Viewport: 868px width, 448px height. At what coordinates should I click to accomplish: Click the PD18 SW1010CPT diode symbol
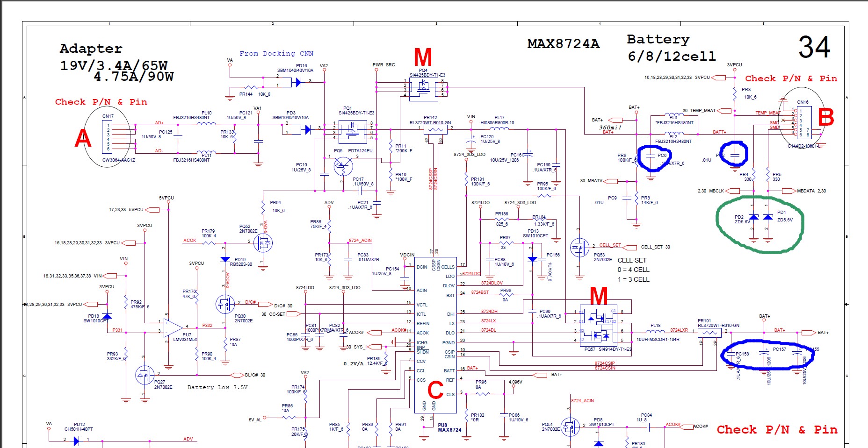tap(107, 316)
